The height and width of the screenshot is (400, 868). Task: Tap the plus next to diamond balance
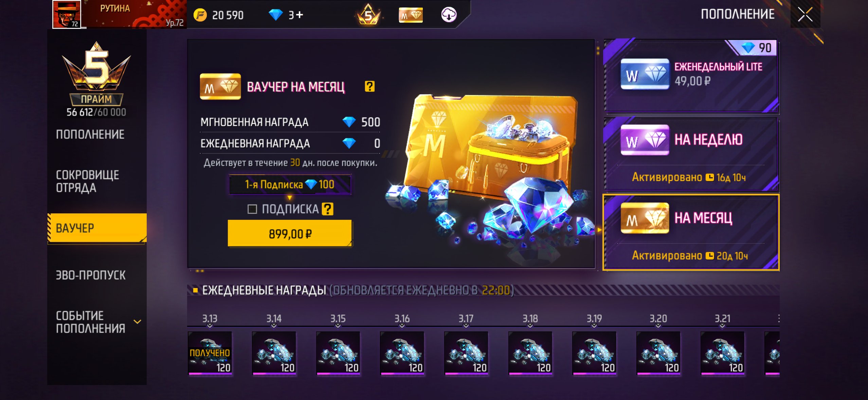click(x=300, y=15)
